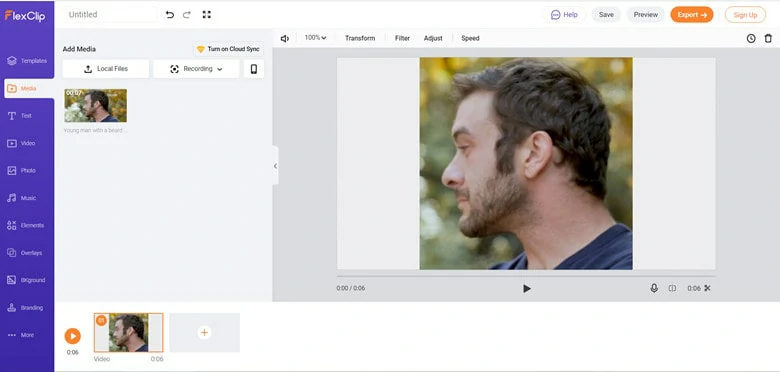
Task: Click the FlexClip logo
Action: pos(25,16)
